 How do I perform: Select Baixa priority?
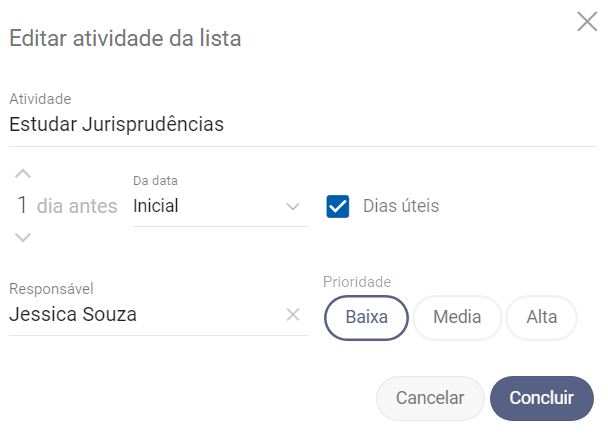coord(366,317)
